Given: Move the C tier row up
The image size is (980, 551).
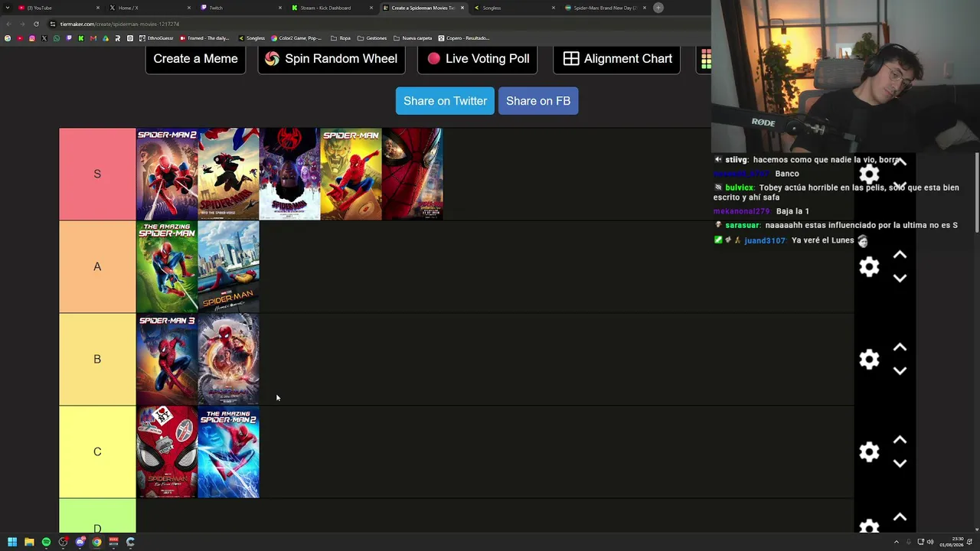Looking at the screenshot, I should pyautogui.click(x=900, y=440).
